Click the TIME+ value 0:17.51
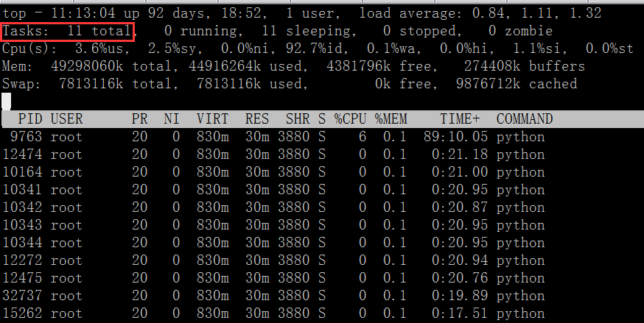 point(460,313)
